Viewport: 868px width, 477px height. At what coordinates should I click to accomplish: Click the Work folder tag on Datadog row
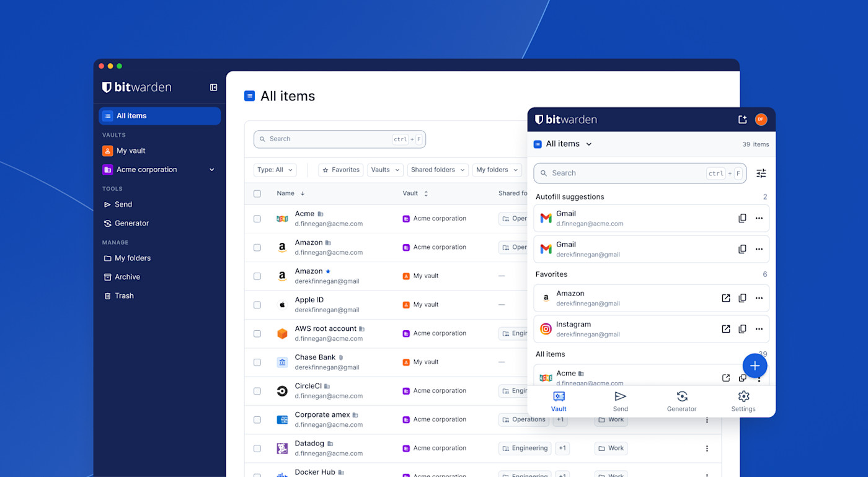coord(611,449)
